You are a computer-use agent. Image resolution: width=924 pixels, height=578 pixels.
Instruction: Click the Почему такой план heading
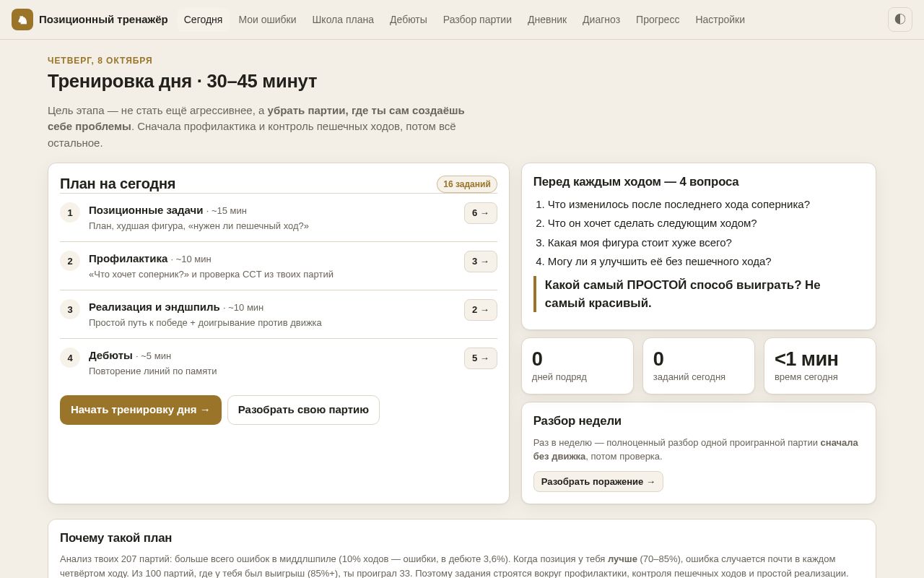click(116, 538)
